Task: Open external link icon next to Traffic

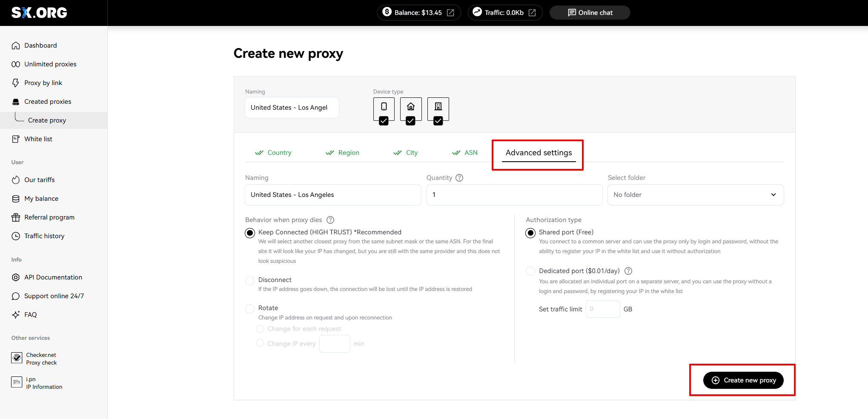Action: click(x=532, y=13)
